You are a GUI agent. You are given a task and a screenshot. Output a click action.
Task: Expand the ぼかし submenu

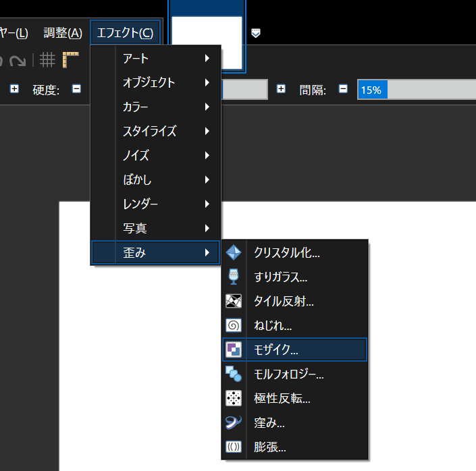pos(155,179)
